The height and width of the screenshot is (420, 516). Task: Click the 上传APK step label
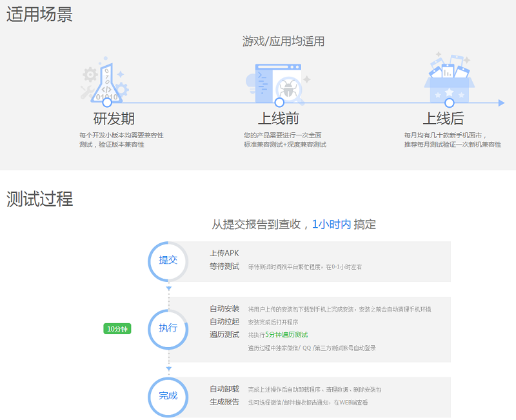(224, 253)
